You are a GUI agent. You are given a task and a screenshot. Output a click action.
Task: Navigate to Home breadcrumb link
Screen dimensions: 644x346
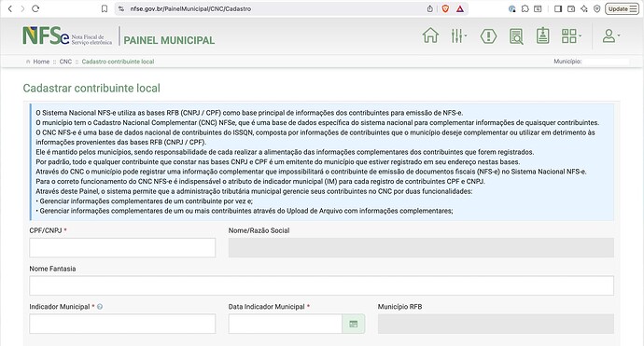tap(41, 62)
